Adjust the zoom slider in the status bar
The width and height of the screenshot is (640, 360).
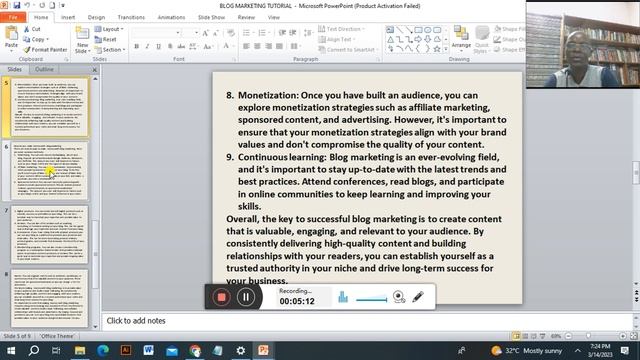589,336
